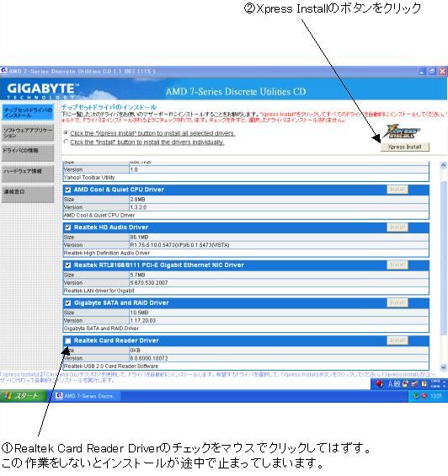
Task: Click the title bar application icon
Action: [3, 71]
